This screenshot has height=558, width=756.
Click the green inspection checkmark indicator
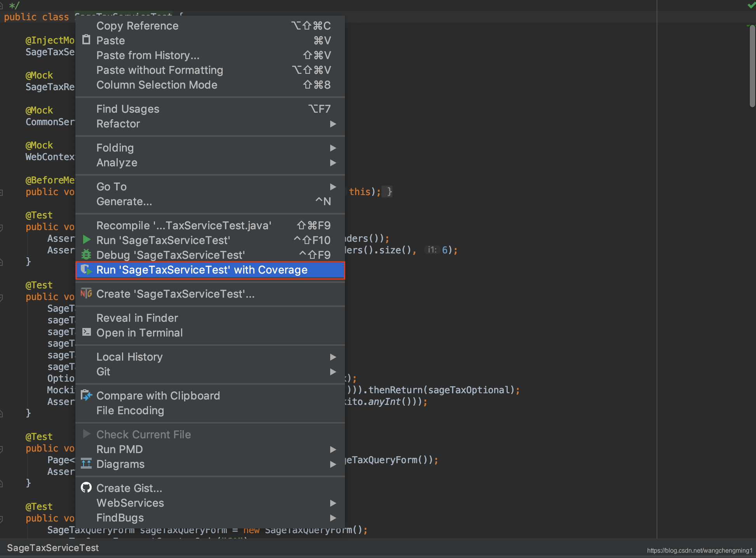click(751, 5)
